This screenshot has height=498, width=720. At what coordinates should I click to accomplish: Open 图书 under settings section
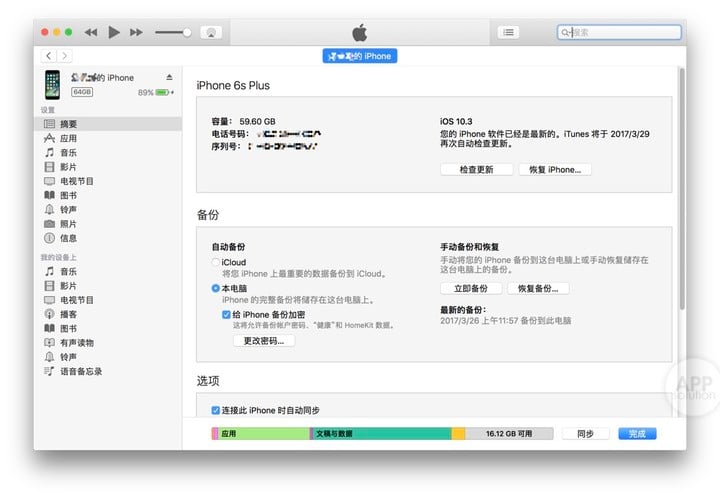tap(108, 195)
